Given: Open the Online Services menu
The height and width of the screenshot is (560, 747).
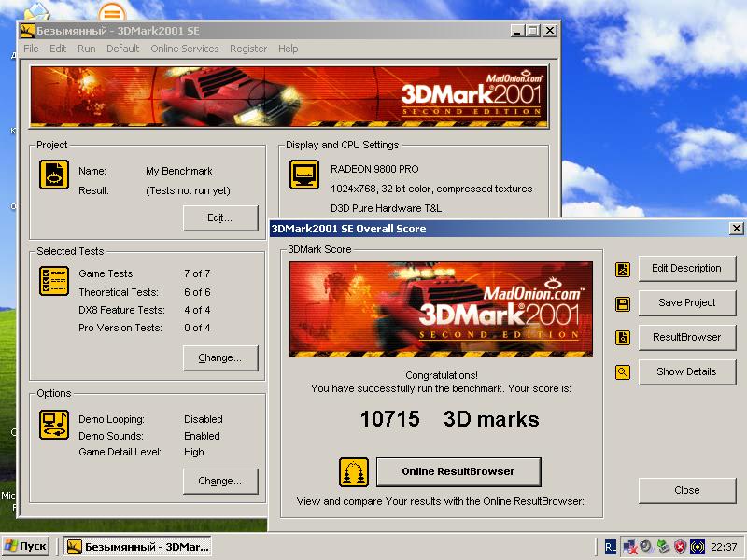Looking at the screenshot, I should click(184, 49).
